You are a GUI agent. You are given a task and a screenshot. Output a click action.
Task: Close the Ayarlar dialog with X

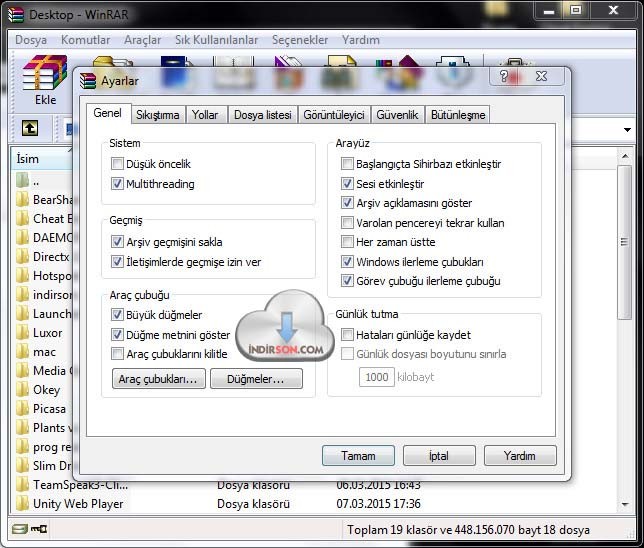[541, 76]
